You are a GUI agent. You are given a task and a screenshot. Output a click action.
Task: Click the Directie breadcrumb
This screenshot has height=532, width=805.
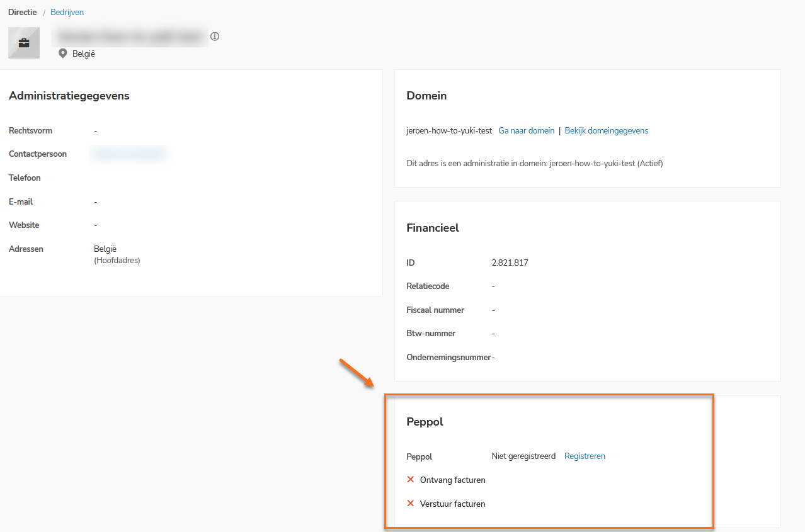23,12
